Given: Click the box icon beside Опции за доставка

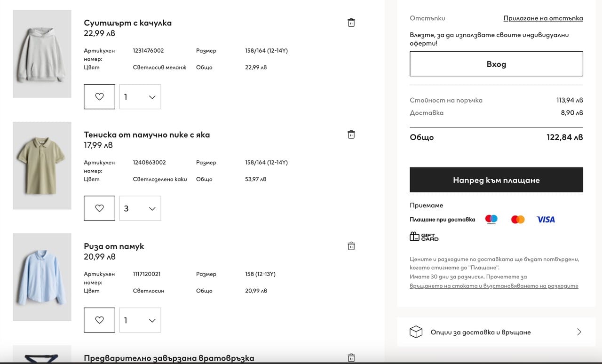Looking at the screenshot, I should pyautogui.click(x=416, y=332).
